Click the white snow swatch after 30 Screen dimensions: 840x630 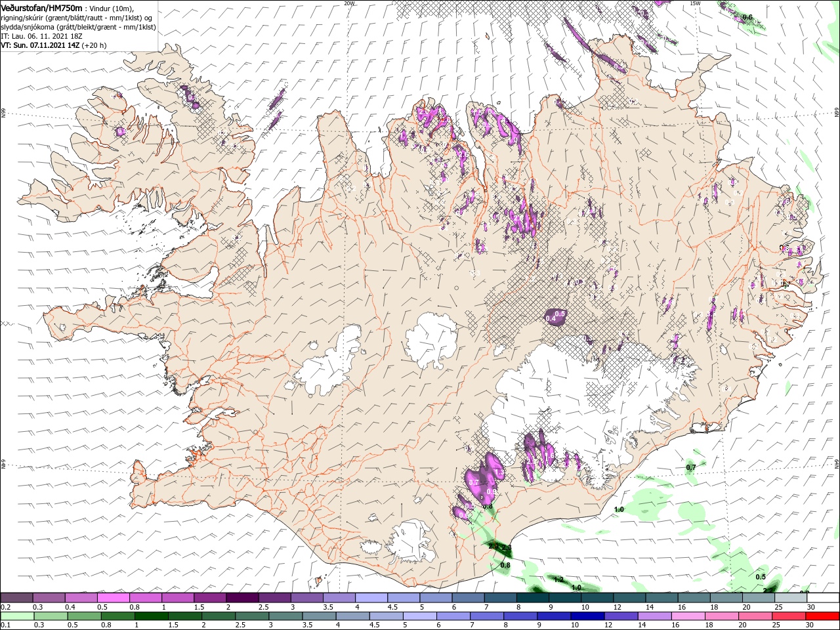(x=823, y=598)
